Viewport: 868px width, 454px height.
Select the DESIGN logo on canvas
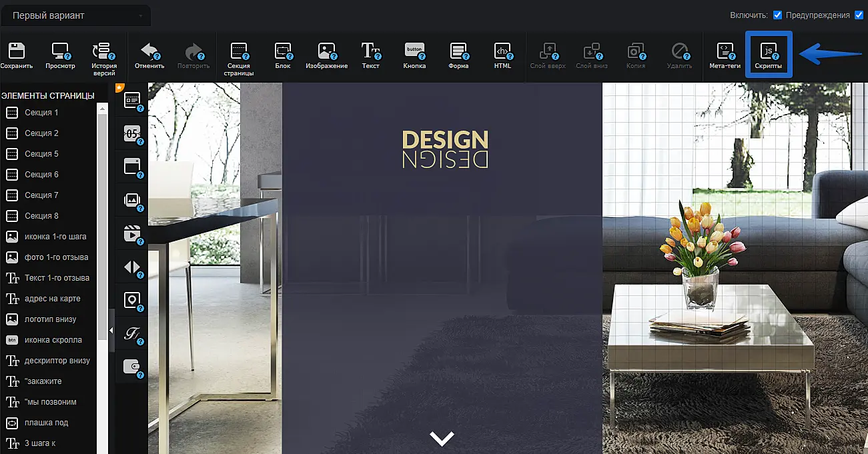(x=445, y=149)
